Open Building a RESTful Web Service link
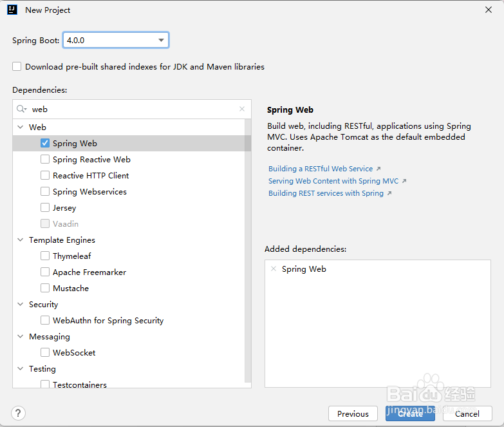The height and width of the screenshot is (427, 504). [321, 169]
